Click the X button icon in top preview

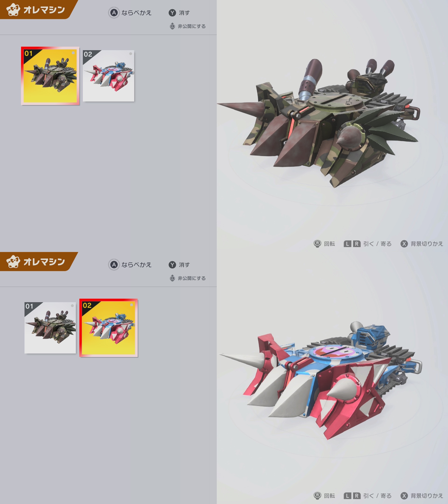click(404, 244)
